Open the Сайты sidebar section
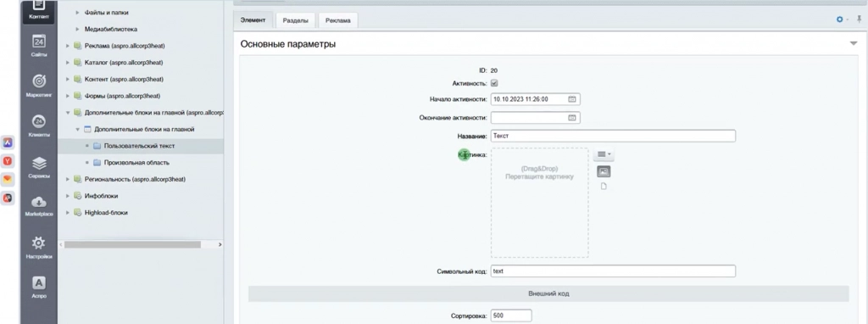The image size is (868, 324). [x=39, y=46]
